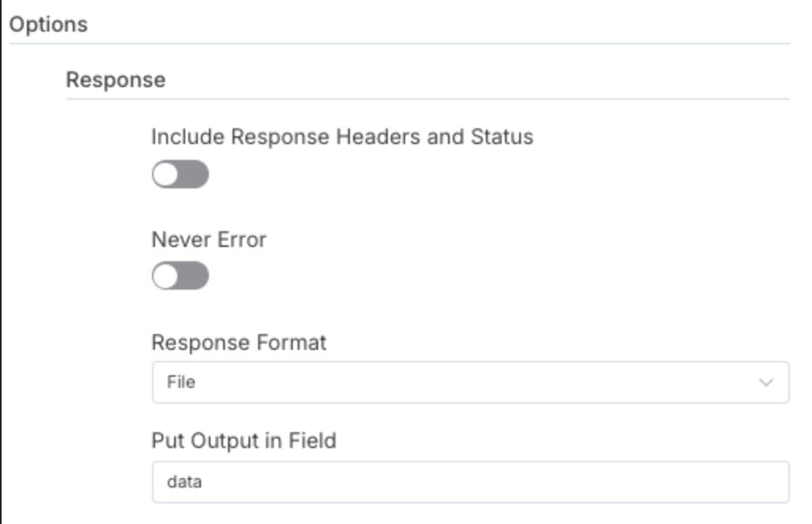Enable Include Response Headers and Status switch
Image resolution: width=812 pixels, height=524 pixels.
pos(180,174)
